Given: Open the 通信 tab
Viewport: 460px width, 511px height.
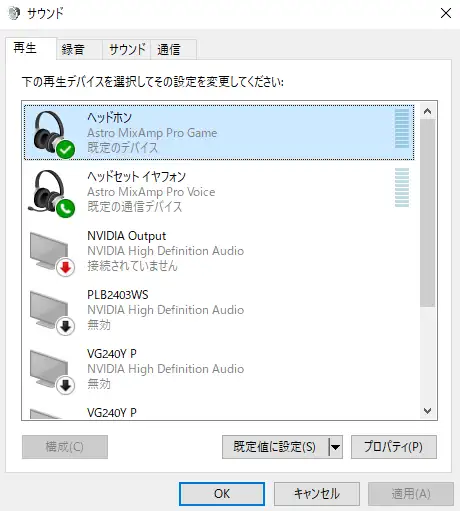Looking at the screenshot, I should [173, 50].
